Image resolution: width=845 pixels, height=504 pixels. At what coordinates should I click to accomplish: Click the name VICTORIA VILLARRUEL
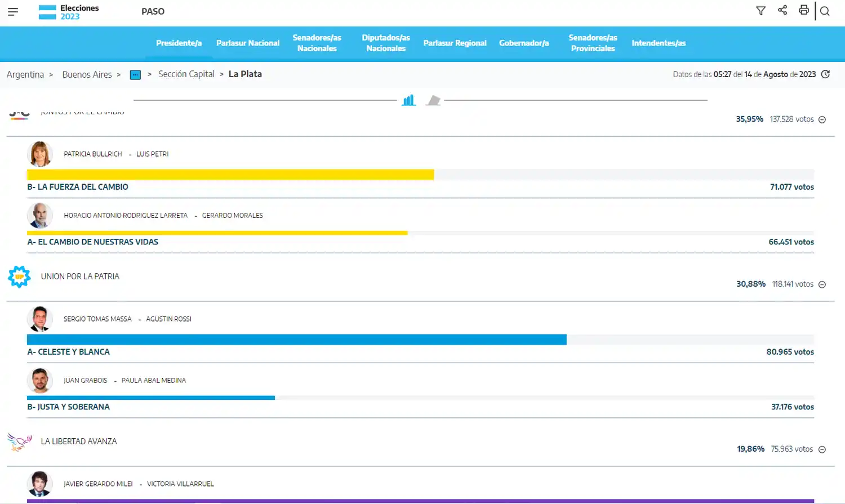(181, 484)
